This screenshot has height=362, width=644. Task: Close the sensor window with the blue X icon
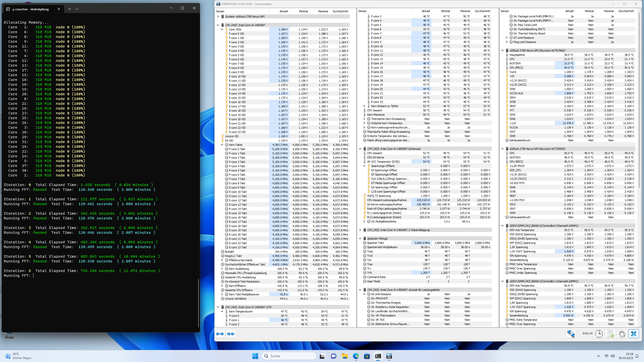634,334
